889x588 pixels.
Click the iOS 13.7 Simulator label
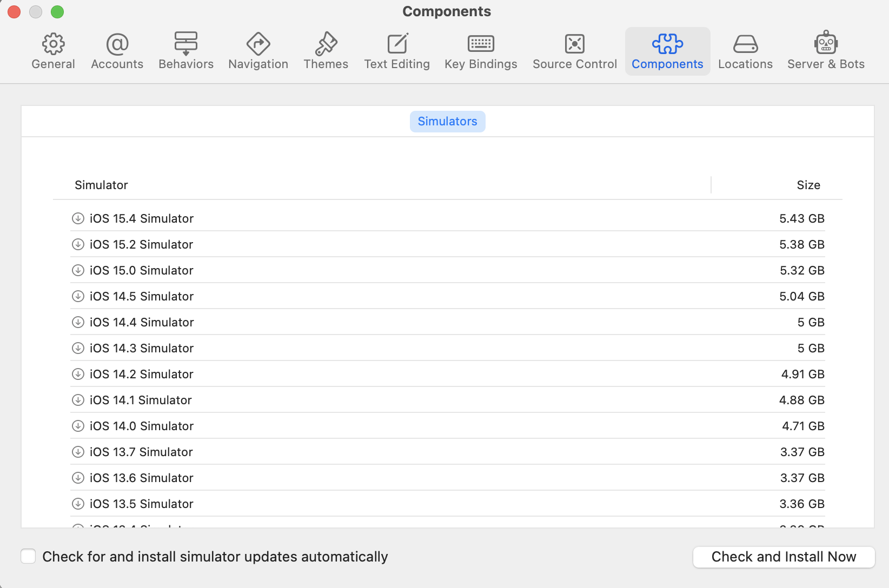pyautogui.click(x=141, y=452)
